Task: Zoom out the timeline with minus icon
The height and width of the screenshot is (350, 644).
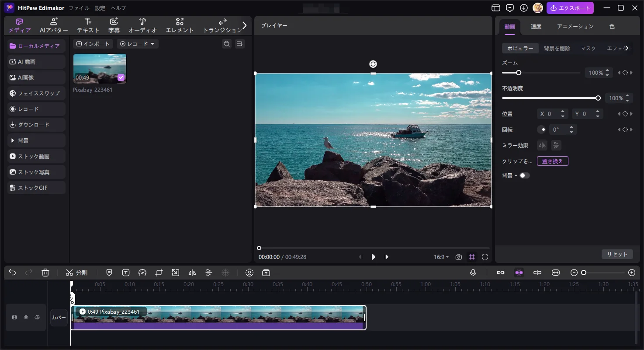Action: [574, 273]
